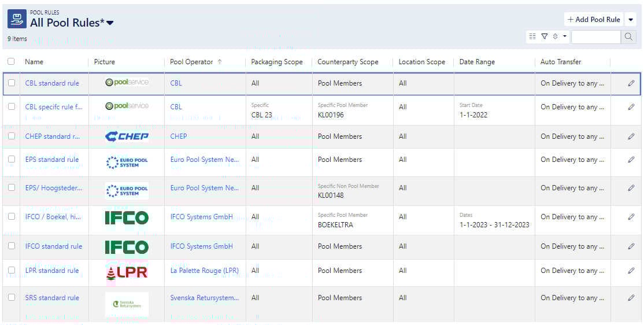Click the Packaging Scope column header

(x=277, y=62)
